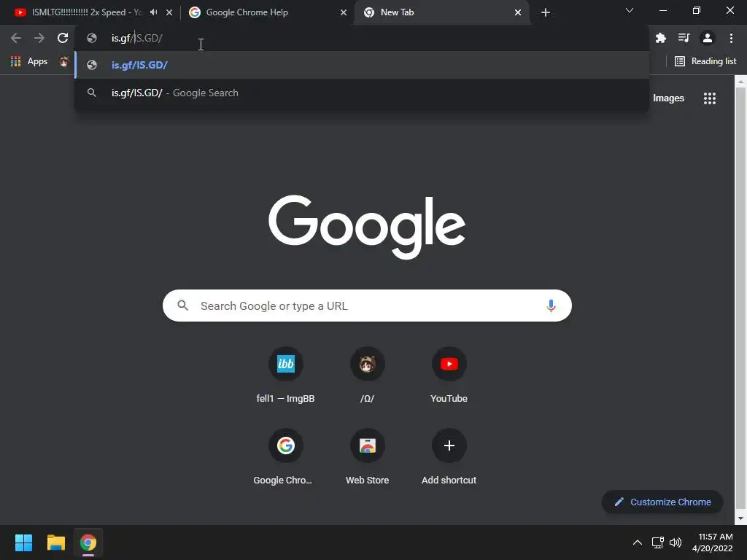
Task: Select the is.gf/IS.GD/ URL suggestion
Action: (x=362, y=65)
